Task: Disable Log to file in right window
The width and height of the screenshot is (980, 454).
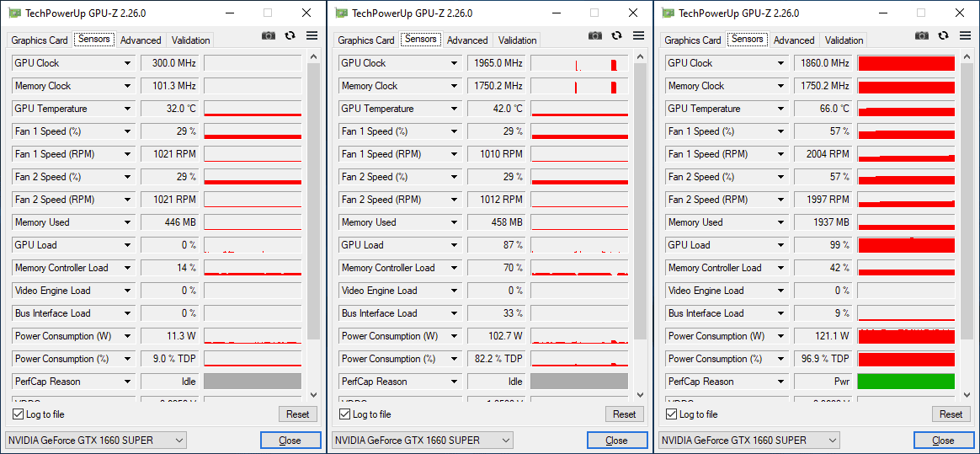Action: point(672,414)
